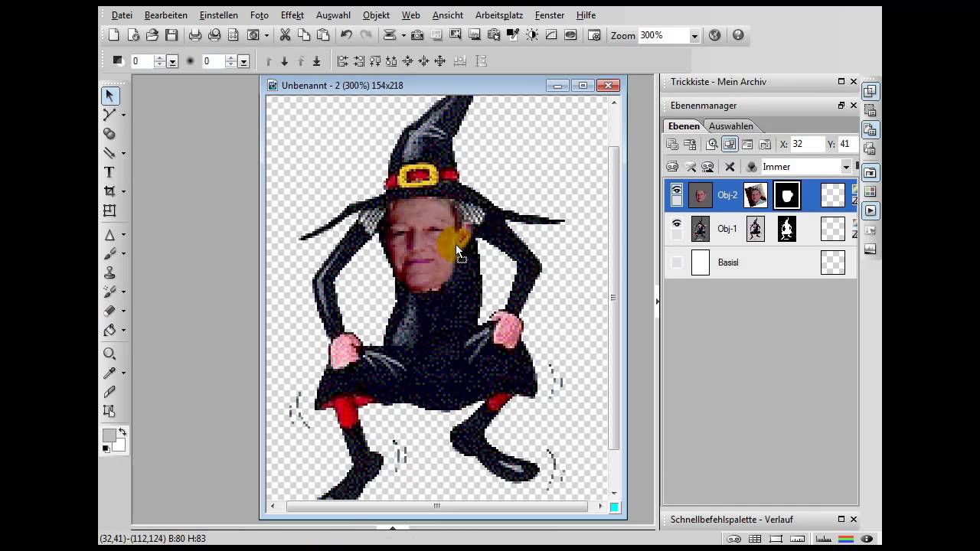Screen dimensions: 980x551
Task: Toggle visibility box of Basisl layer
Action: click(677, 262)
